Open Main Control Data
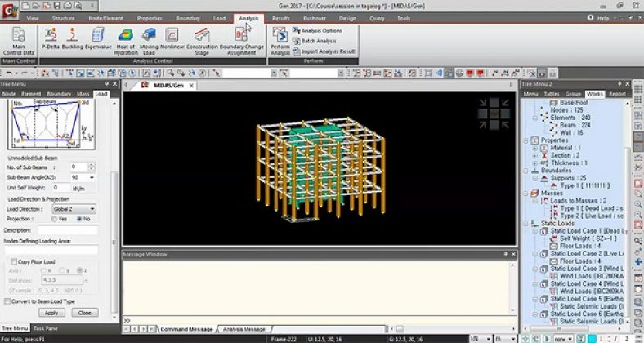The width and height of the screenshot is (644, 343). pyautogui.click(x=19, y=41)
